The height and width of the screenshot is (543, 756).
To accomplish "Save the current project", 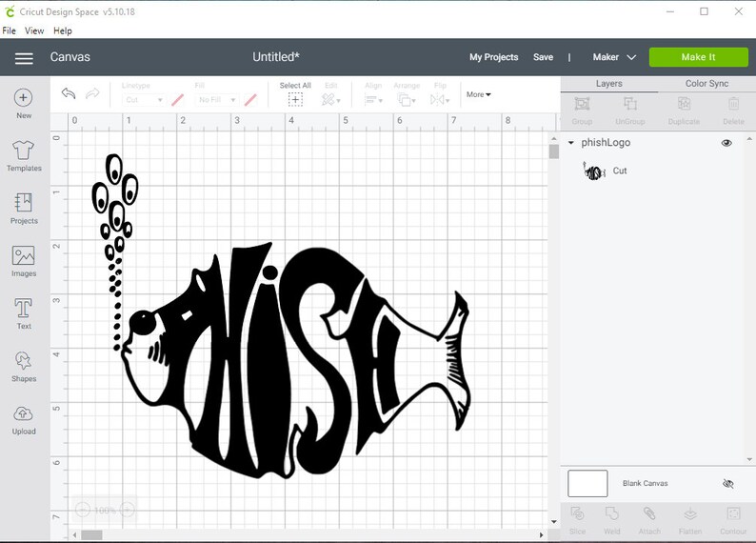I will [543, 57].
